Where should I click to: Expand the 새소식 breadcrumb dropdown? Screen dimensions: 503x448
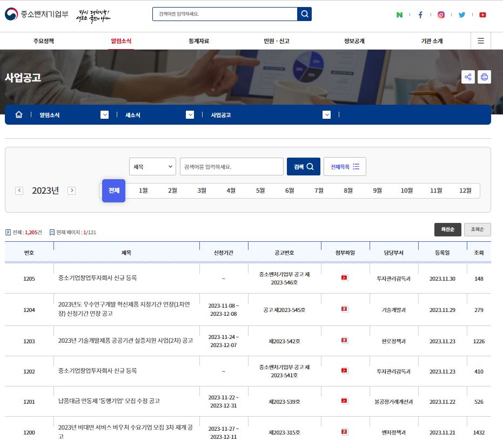point(190,114)
